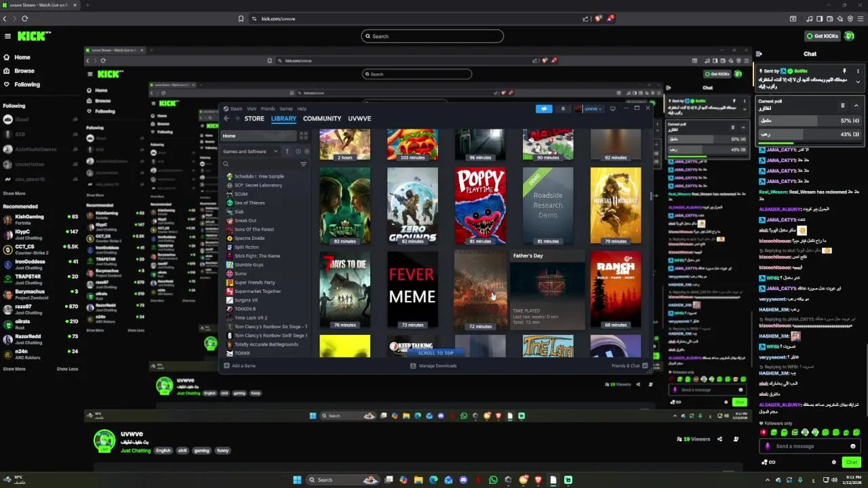Click the follow user icon beside share
The image size is (868, 488).
click(736, 439)
